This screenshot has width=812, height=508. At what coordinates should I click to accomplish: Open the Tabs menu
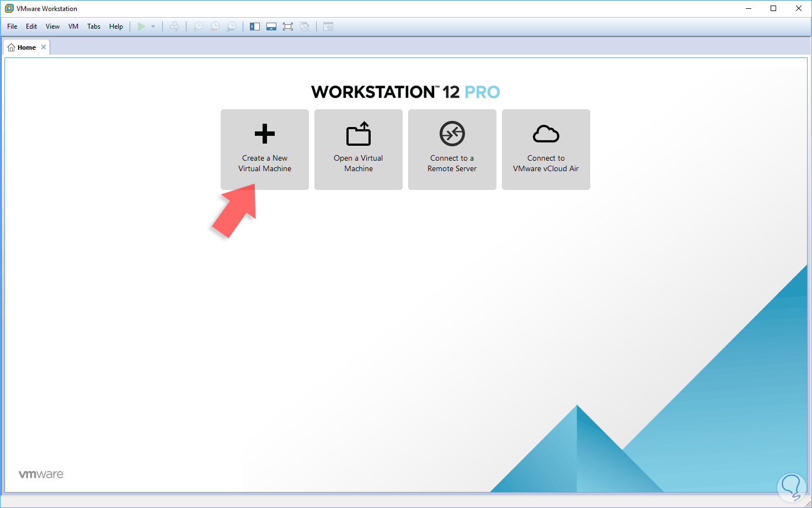(94, 27)
